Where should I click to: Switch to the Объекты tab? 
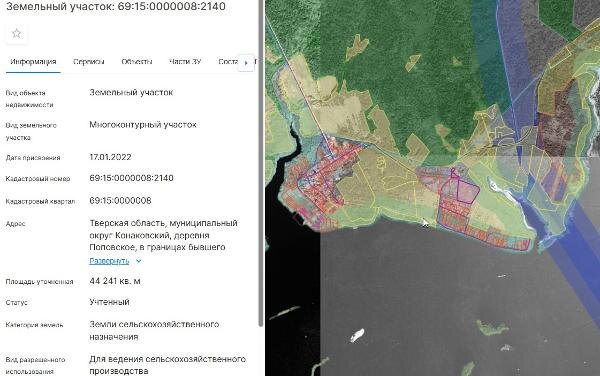coord(137,62)
